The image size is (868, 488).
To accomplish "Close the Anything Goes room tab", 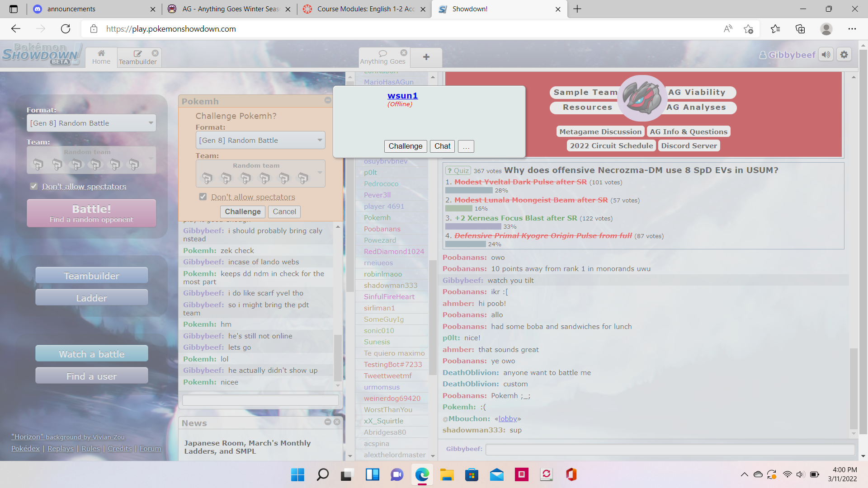I will click(x=404, y=53).
